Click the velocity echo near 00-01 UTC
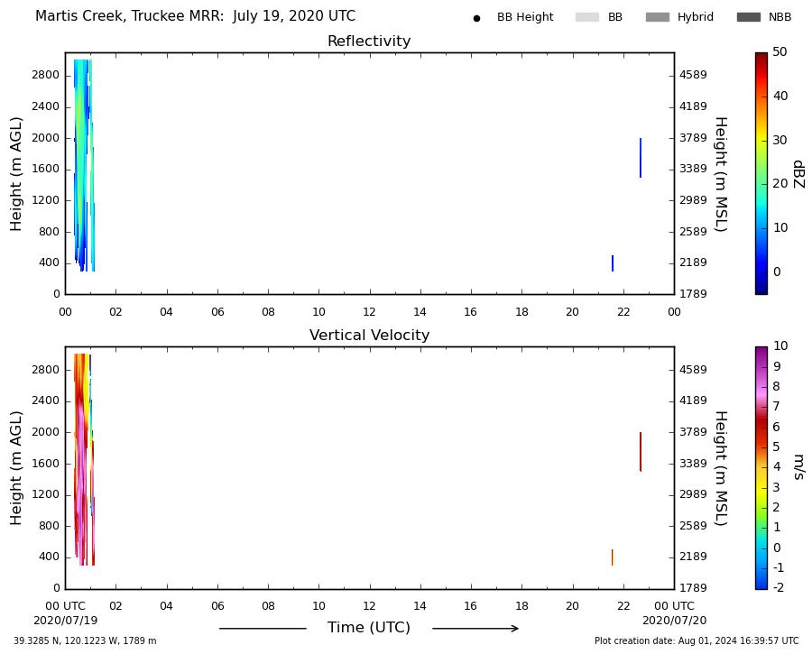The image size is (812, 654). [84, 459]
